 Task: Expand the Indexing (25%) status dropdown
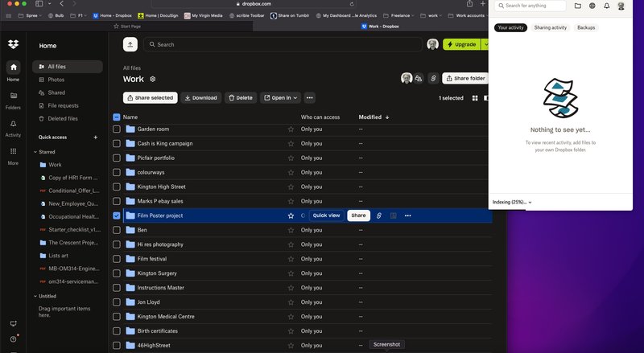[x=512, y=202]
